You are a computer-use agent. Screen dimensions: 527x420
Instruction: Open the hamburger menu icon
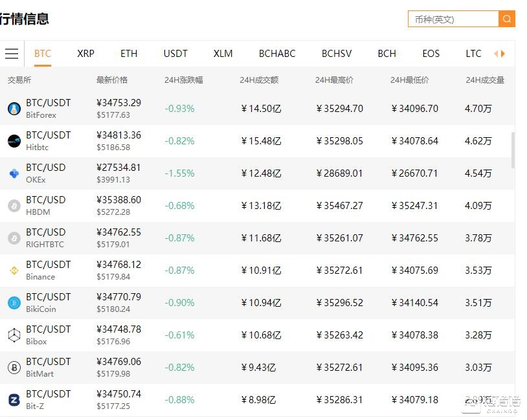point(12,54)
